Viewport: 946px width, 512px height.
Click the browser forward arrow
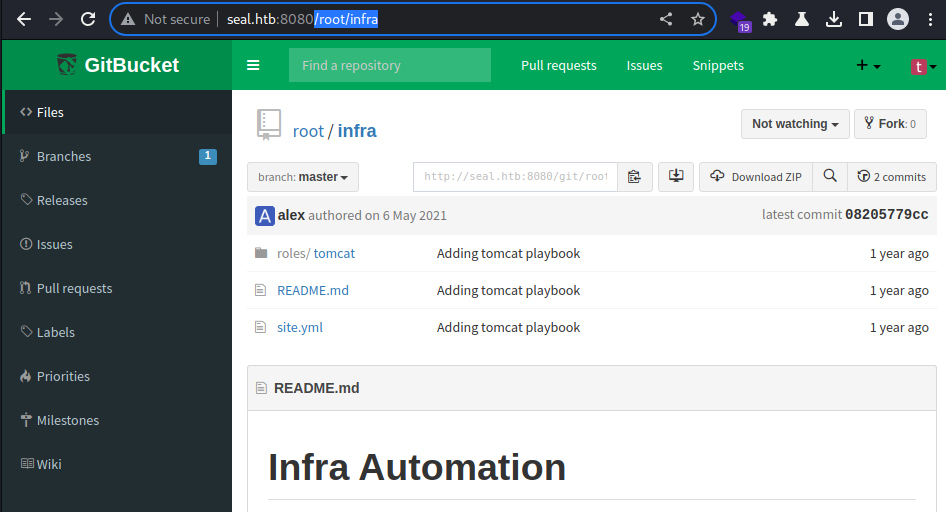click(x=56, y=19)
